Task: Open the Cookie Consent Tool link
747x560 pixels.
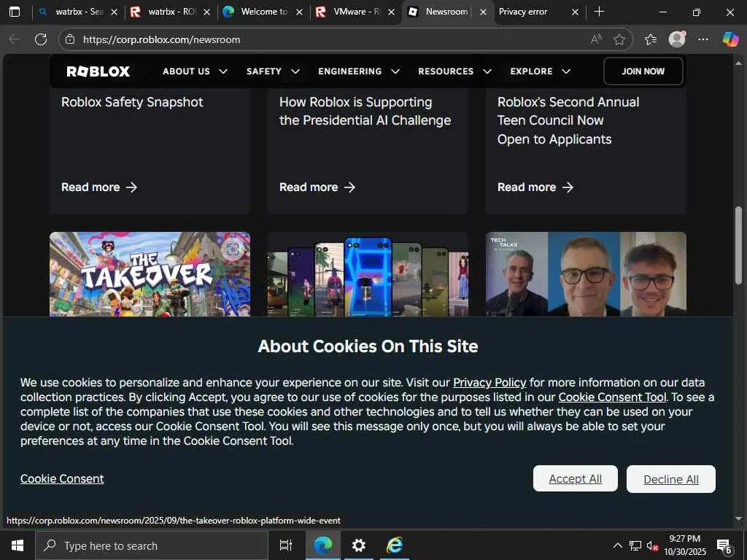Action: click(612, 397)
